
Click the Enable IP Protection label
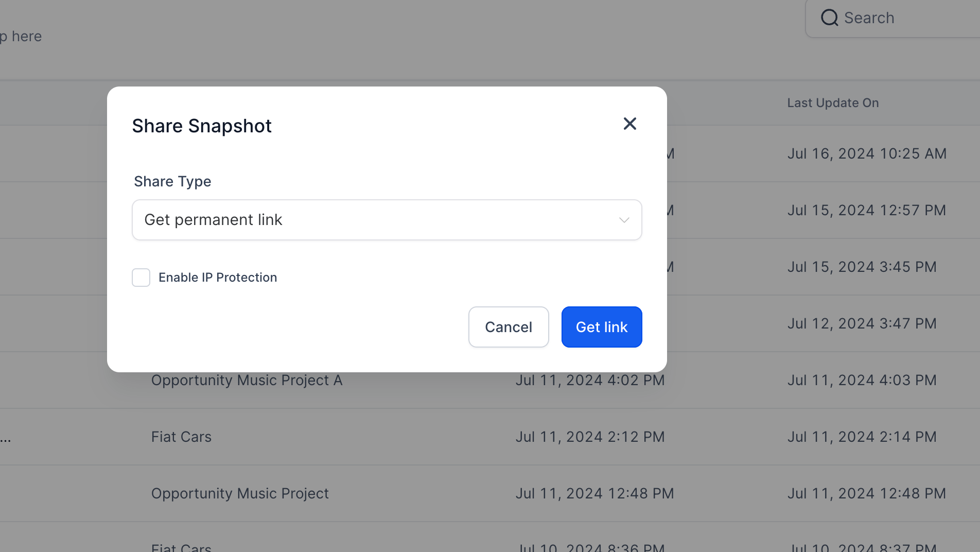(218, 278)
